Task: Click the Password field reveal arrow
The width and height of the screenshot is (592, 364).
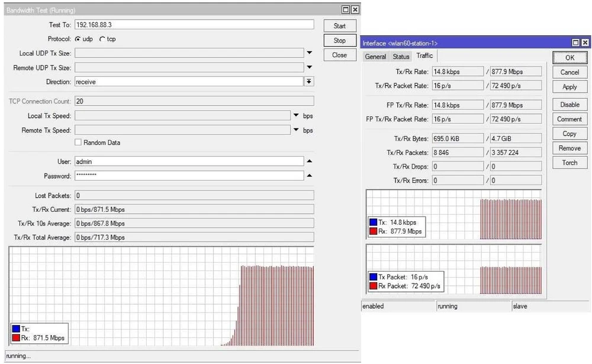Action: click(310, 175)
